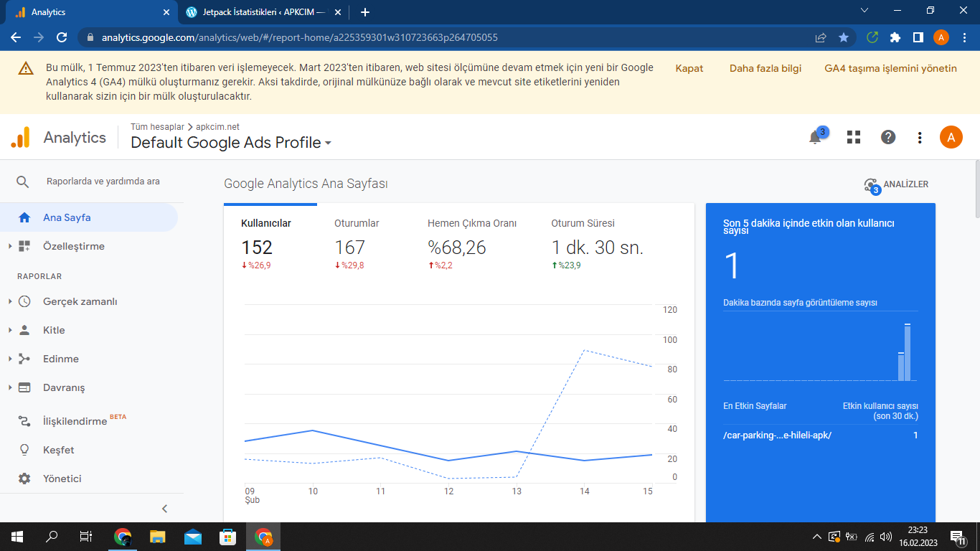Viewport: 980px width, 551px height.
Task: Expand the Edinme sidebar section
Action: [10, 359]
